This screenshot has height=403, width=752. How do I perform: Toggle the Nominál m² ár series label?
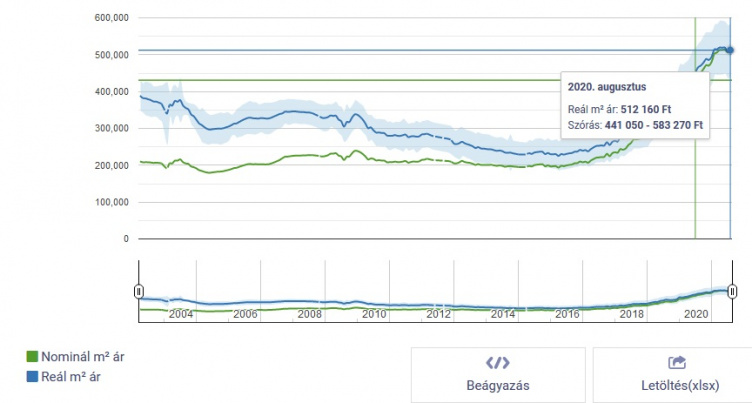[x=82, y=356]
